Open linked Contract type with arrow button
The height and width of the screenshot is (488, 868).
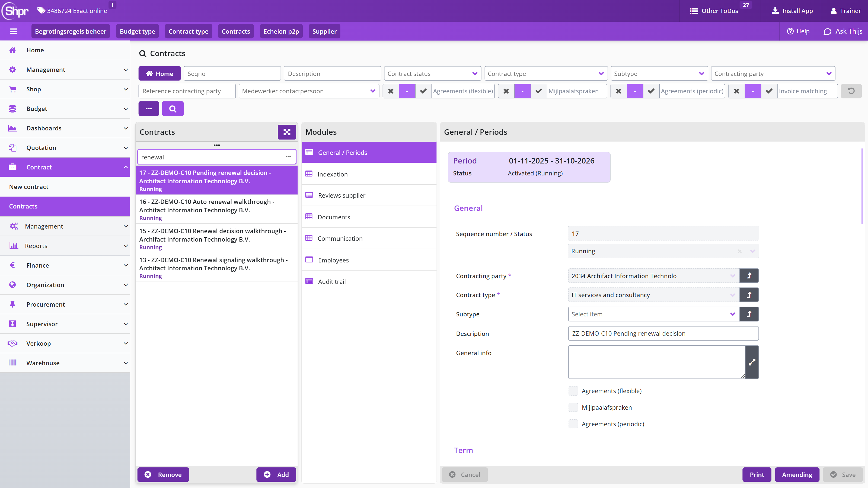pyautogui.click(x=749, y=295)
